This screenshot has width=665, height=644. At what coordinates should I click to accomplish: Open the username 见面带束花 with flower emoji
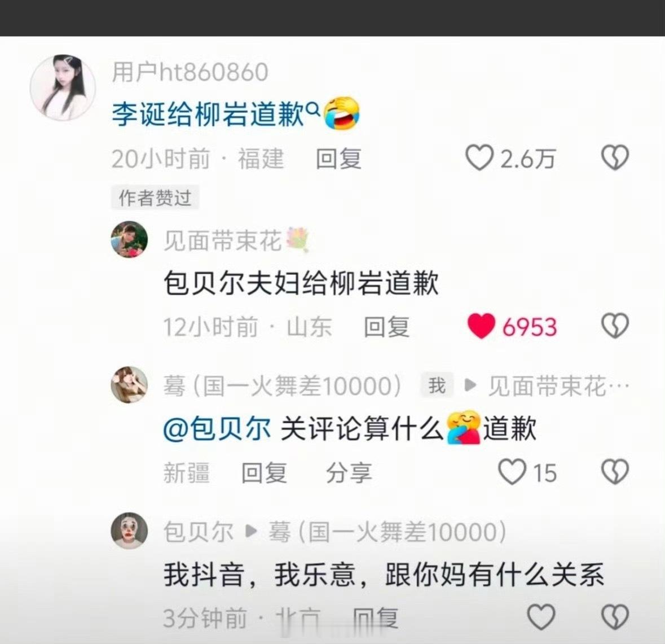click(x=236, y=240)
